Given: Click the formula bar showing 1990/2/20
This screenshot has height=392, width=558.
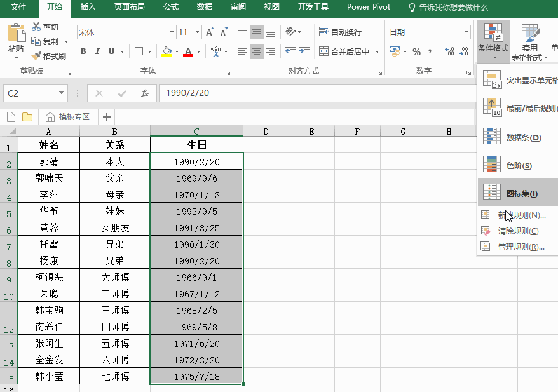Looking at the screenshot, I should click(316, 93).
